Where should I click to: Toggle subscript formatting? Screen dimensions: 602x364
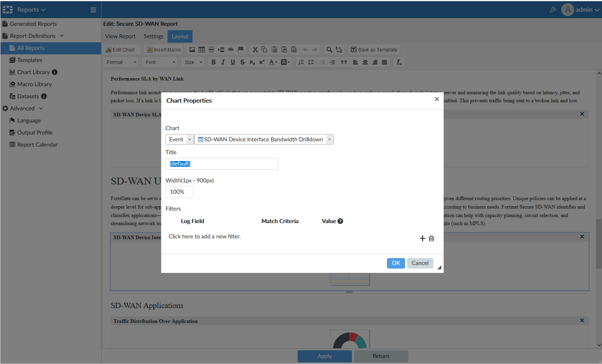[x=252, y=62]
